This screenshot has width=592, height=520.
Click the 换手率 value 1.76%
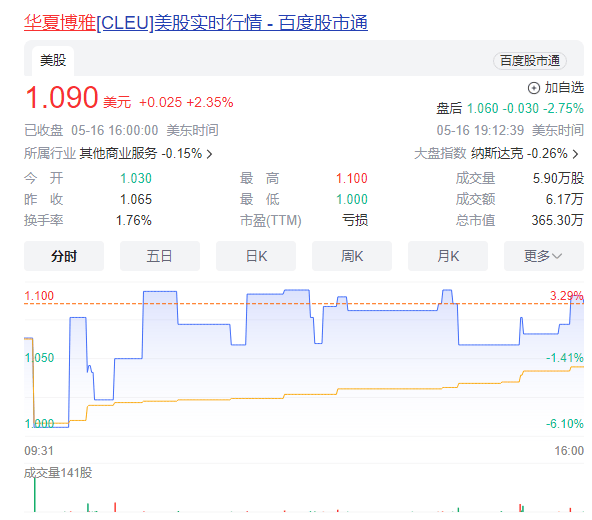point(134,221)
